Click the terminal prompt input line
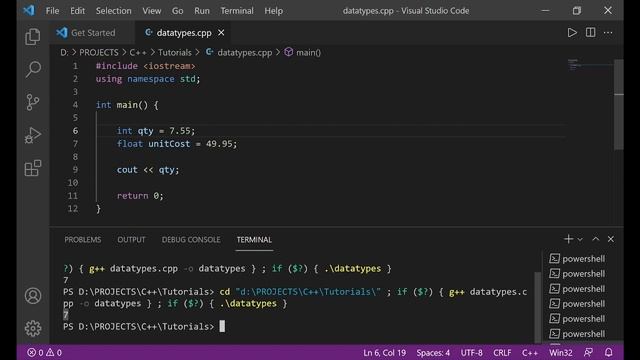The height and width of the screenshot is (360, 640). (x=144, y=327)
